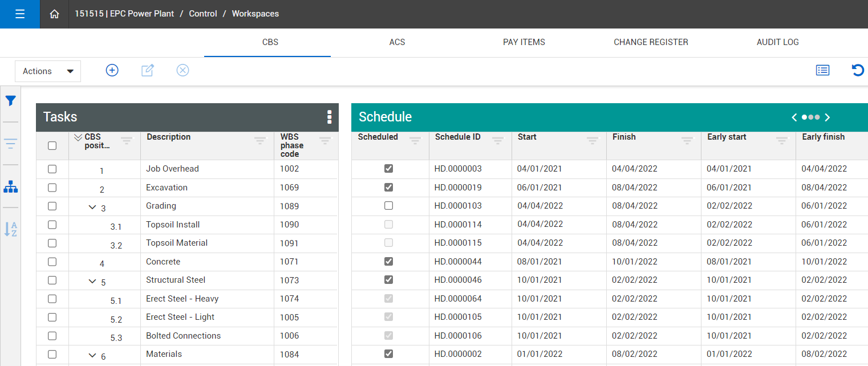
Task: Open the filter funnel in left sidebar
Action: 10,101
